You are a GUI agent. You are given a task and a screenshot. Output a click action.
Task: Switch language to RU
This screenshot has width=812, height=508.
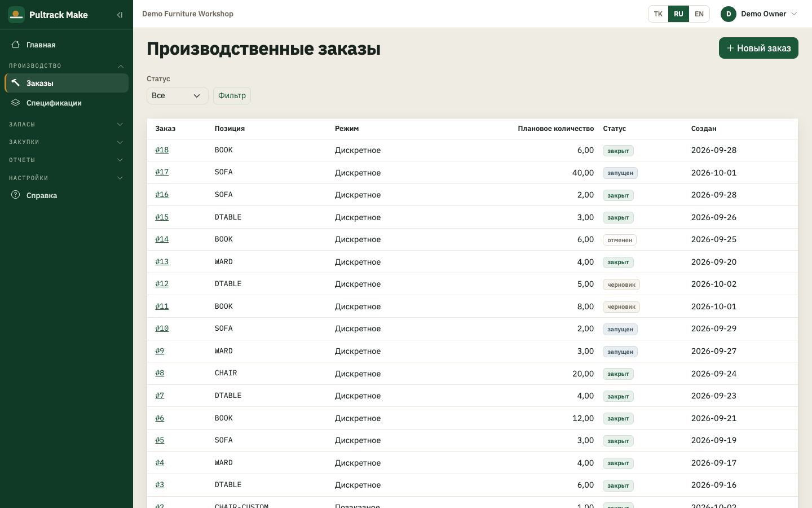click(678, 14)
